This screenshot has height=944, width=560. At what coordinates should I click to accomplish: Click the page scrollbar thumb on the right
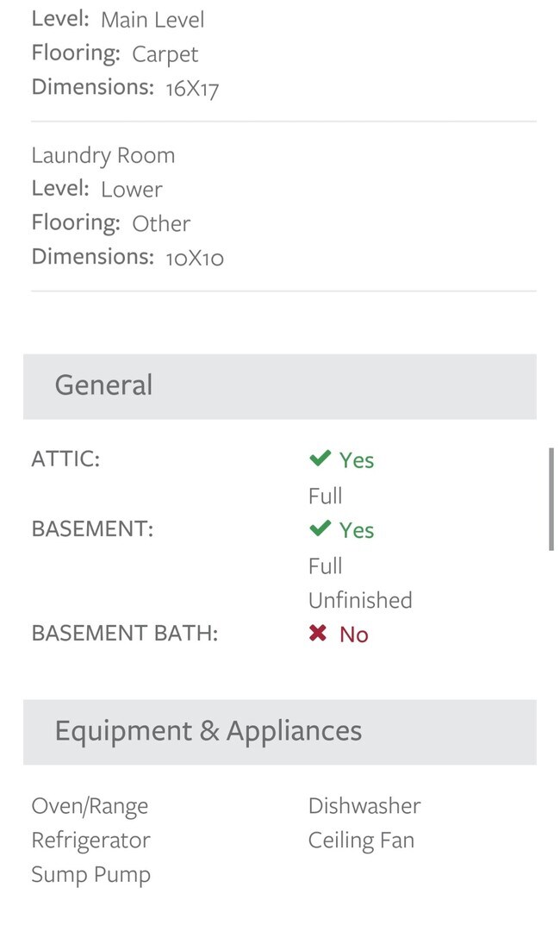[551, 499]
